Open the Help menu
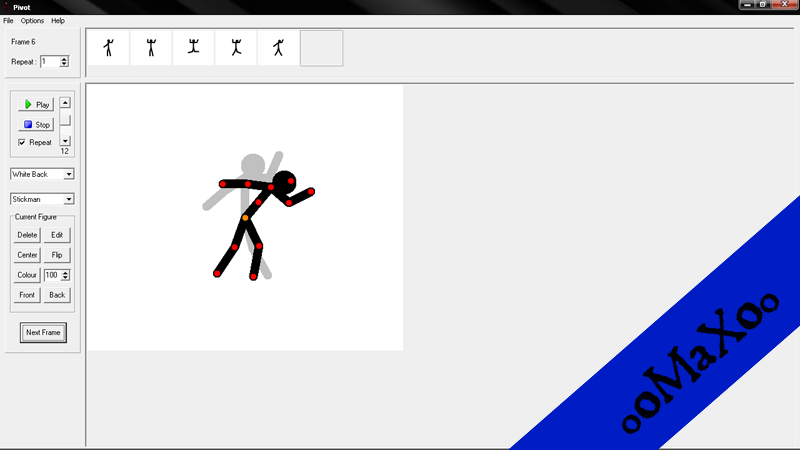This screenshot has height=450, width=800. click(58, 21)
